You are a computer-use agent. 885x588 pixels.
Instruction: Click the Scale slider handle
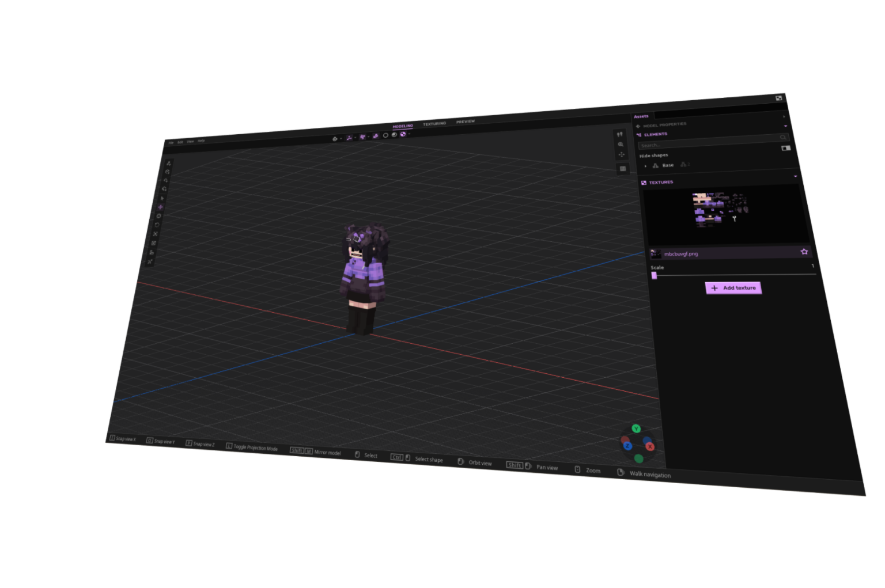pos(654,275)
